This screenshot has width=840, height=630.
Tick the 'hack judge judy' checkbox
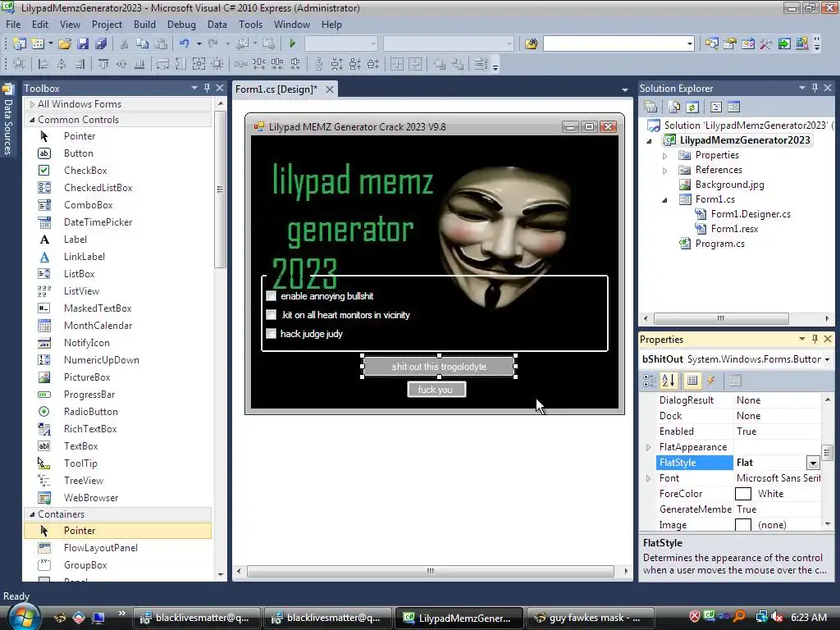pyautogui.click(x=271, y=334)
